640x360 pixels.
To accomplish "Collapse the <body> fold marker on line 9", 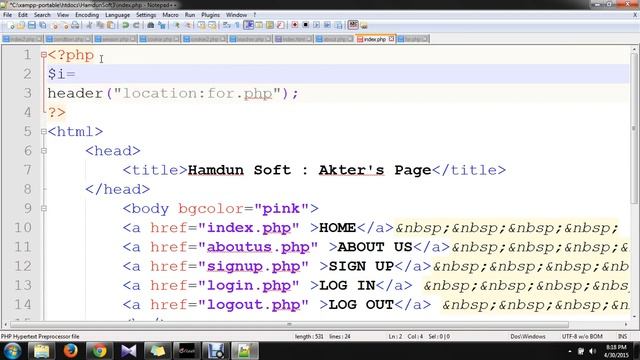I will (44, 208).
